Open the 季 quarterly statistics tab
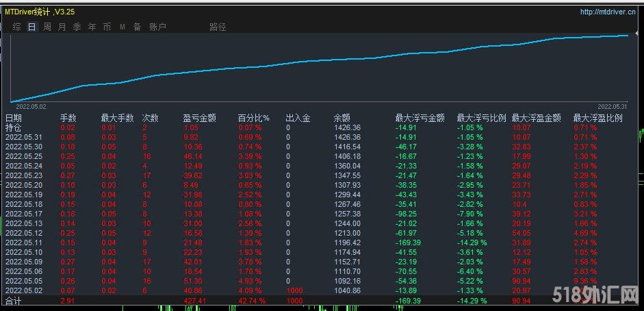This screenshot has width=644, height=311. [77, 27]
